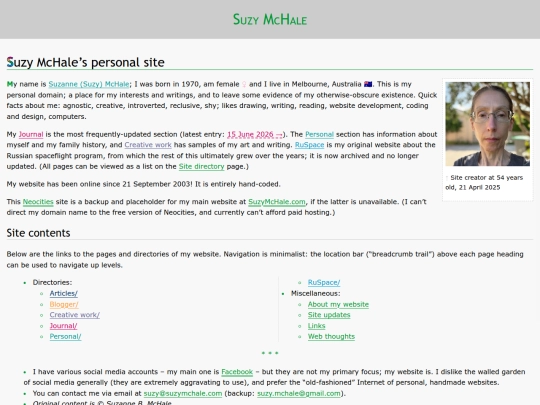The height and width of the screenshot is (405, 540).
Task: Open the Journal link in the paragraph
Action: (x=31, y=134)
